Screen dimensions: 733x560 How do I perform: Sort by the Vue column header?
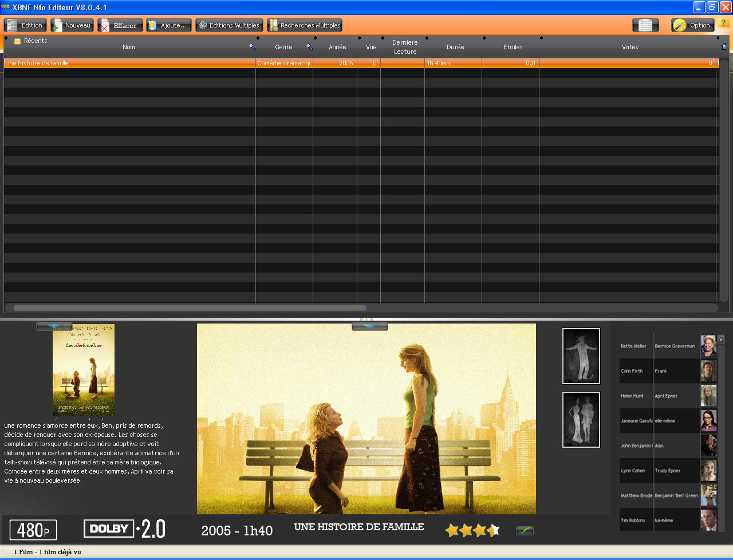(371, 47)
